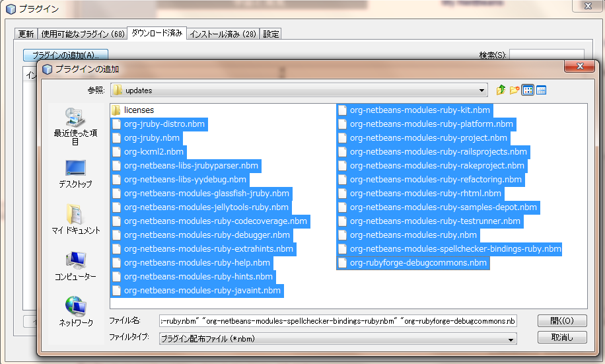The image size is (605, 364).
Task: Select org-netbeans-modules-ruby-javaint.nbm
Action: 197,291
